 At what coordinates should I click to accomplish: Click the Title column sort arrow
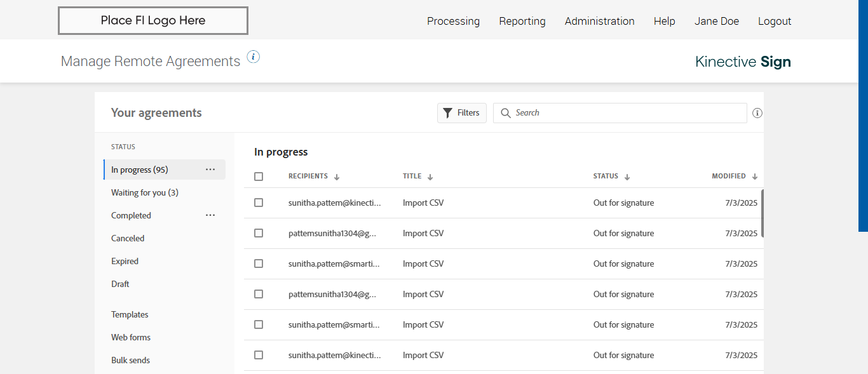[430, 177]
